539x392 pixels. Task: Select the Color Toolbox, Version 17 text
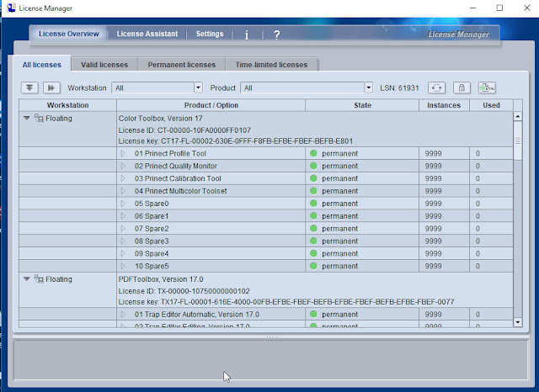click(161, 119)
